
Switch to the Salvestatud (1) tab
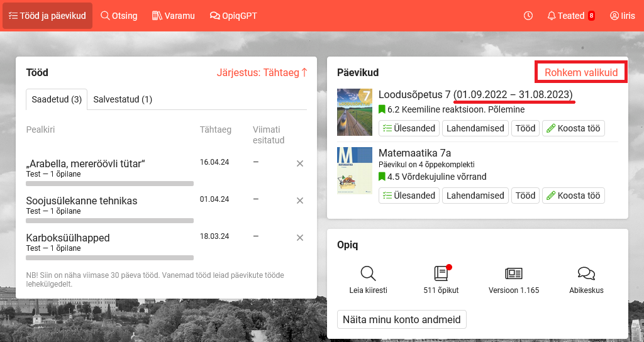coord(123,99)
